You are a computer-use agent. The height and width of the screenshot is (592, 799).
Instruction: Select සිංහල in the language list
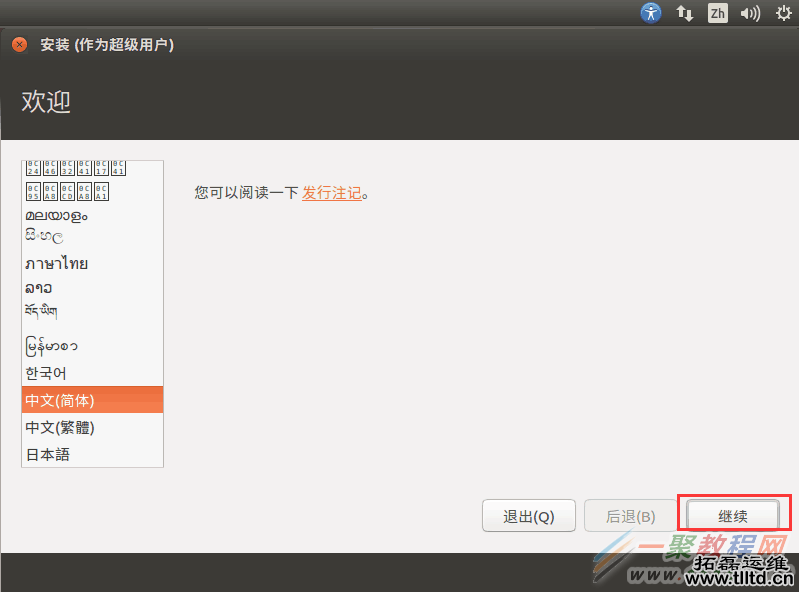pos(92,237)
